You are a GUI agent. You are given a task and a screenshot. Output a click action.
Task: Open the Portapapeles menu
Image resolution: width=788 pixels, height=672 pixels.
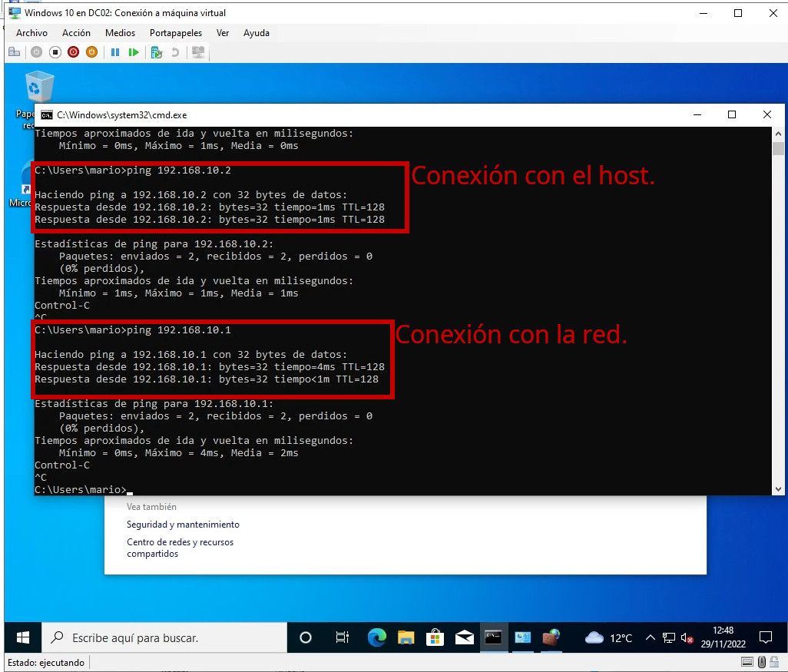tap(176, 33)
